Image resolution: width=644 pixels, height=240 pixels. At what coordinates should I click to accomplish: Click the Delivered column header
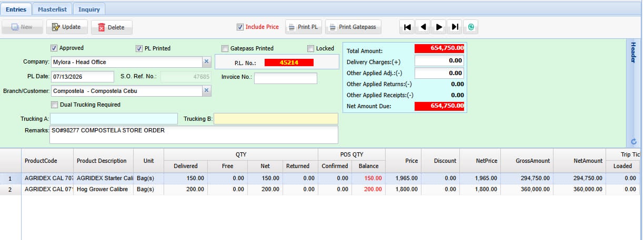(186, 166)
